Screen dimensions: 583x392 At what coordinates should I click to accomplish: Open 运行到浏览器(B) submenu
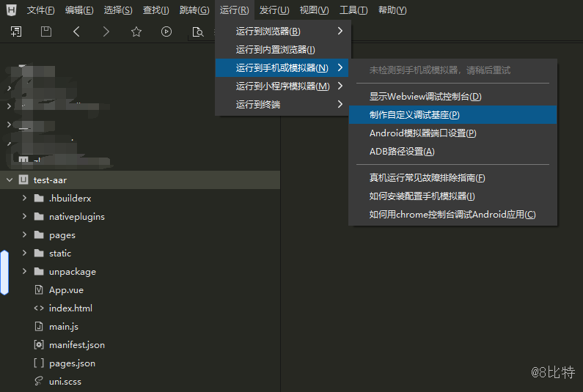[282, 32]
